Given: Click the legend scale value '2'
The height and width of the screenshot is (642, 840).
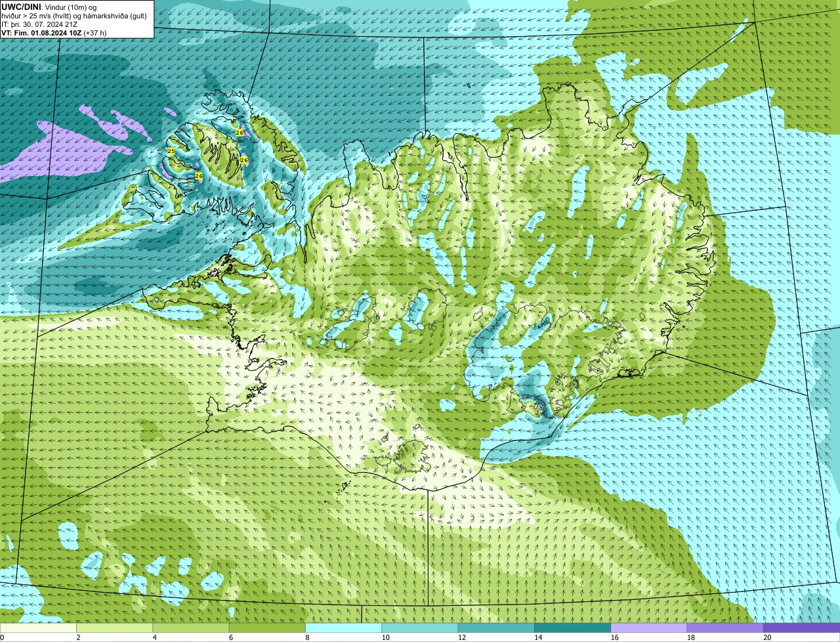Looking at the screenshot, I should click(x=78, y=637).
